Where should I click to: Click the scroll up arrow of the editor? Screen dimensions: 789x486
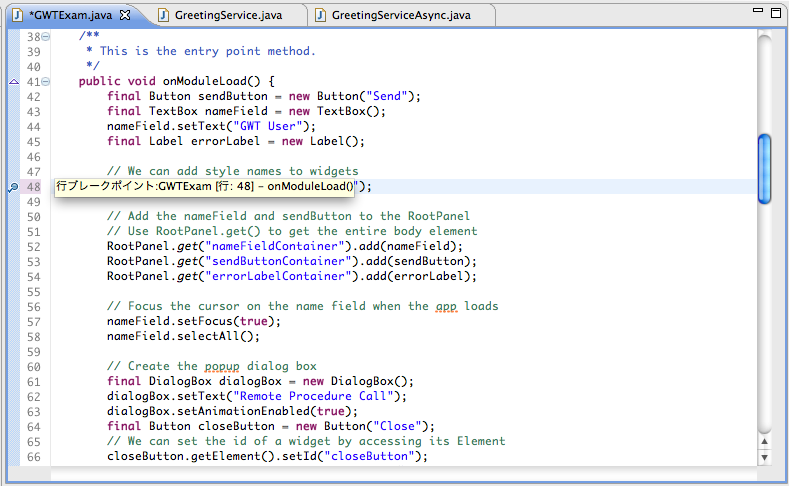coord(765,441)
